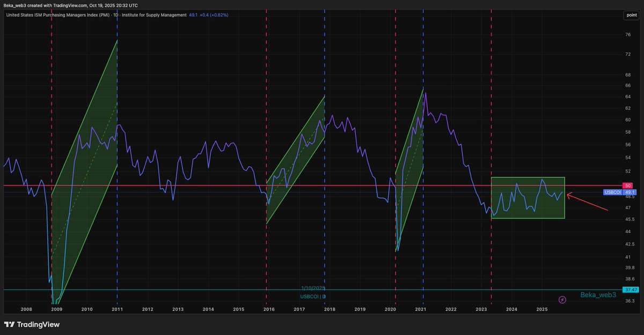Click the 'Institute for Supply Management' source text
This screenshot has height=335, width=644.
pyautogui.click(x=155, y=14)
